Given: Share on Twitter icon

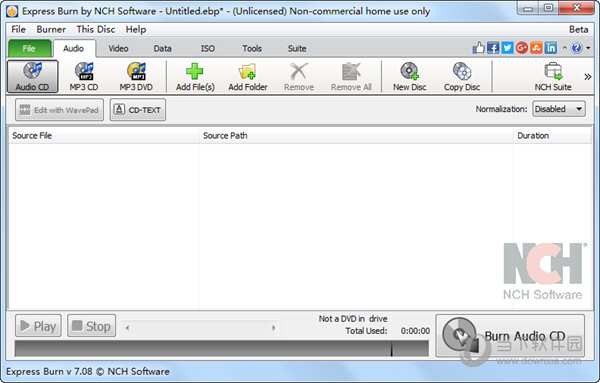Looking at the screenshot, I should click(507, 48).
